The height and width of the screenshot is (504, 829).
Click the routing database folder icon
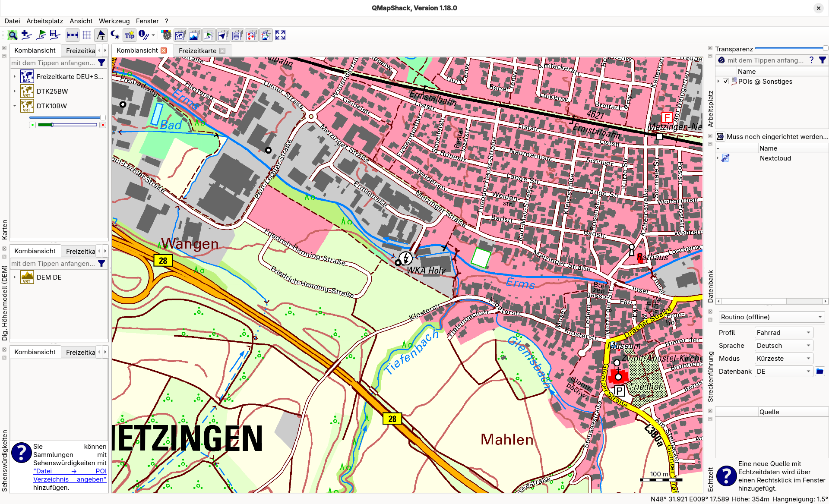[x=820, y=372]
